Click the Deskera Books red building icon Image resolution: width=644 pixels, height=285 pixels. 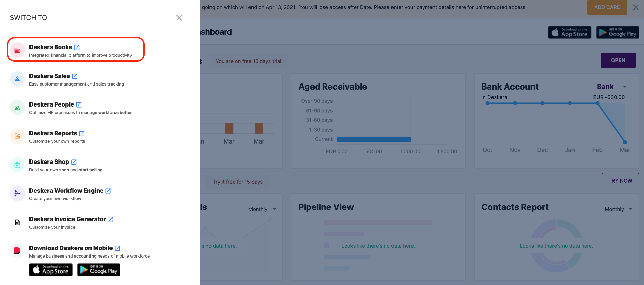pyautogui.click(x=17, y=50)
